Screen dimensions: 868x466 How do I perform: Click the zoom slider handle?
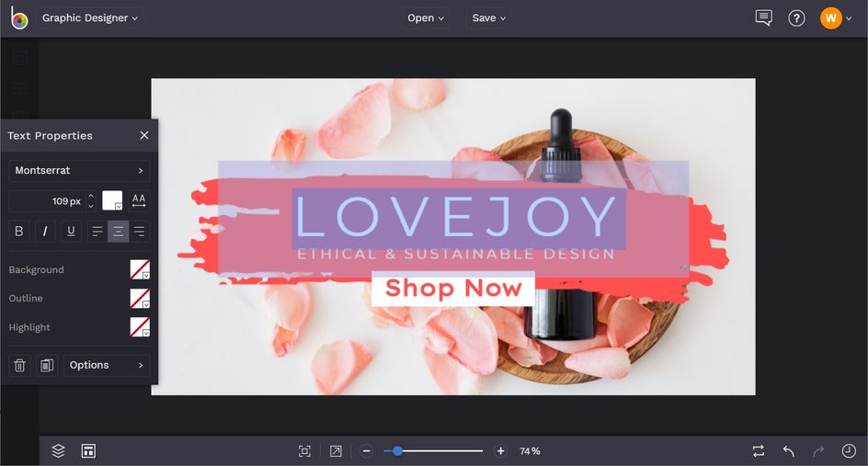(x=397, y=451)
